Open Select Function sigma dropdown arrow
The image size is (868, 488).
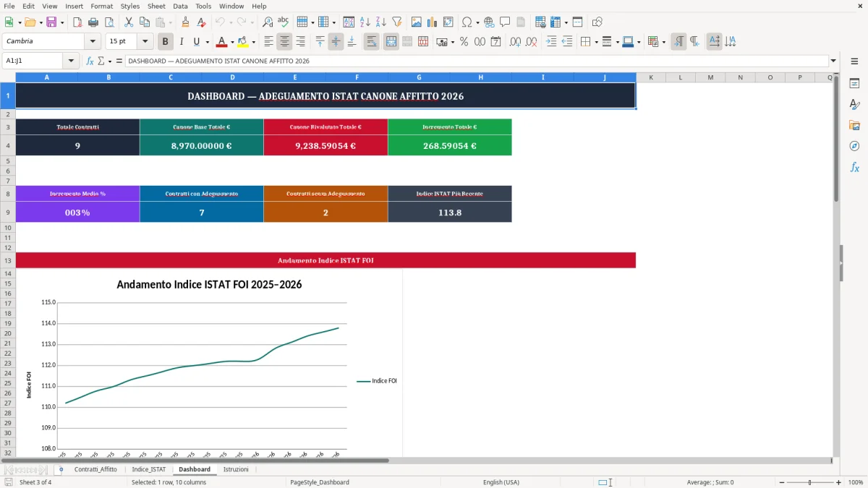point(110,61)
